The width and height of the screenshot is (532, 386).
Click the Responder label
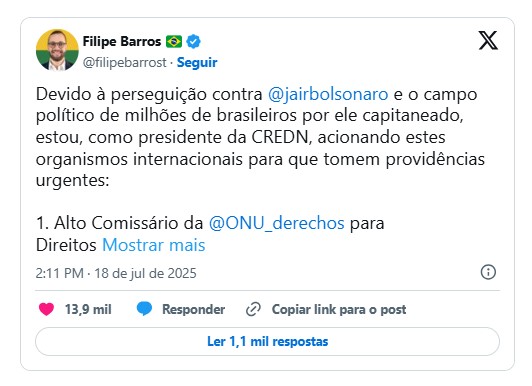193,309
